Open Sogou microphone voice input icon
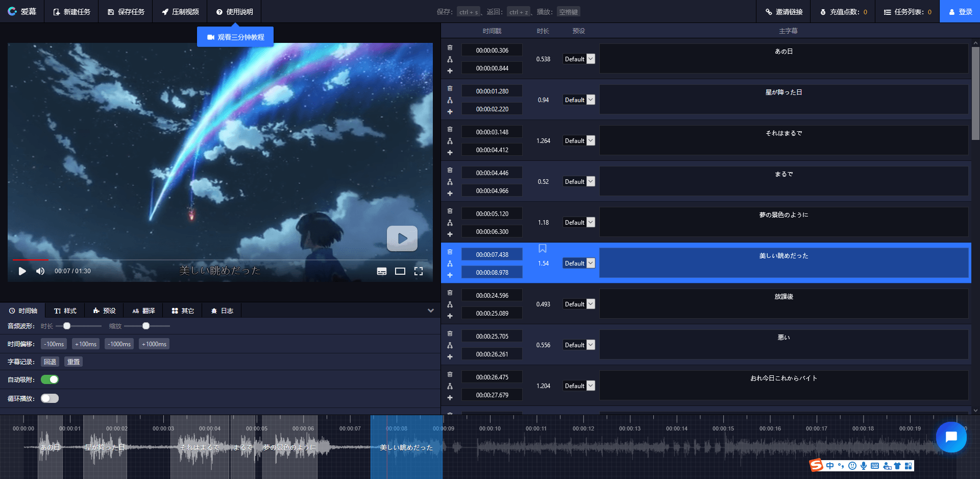The height and width of the screenshot is (479, 980). (x=864, y=466)
